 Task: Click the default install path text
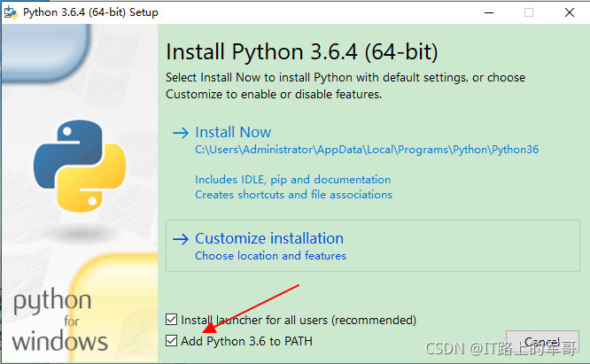point(367,150)
